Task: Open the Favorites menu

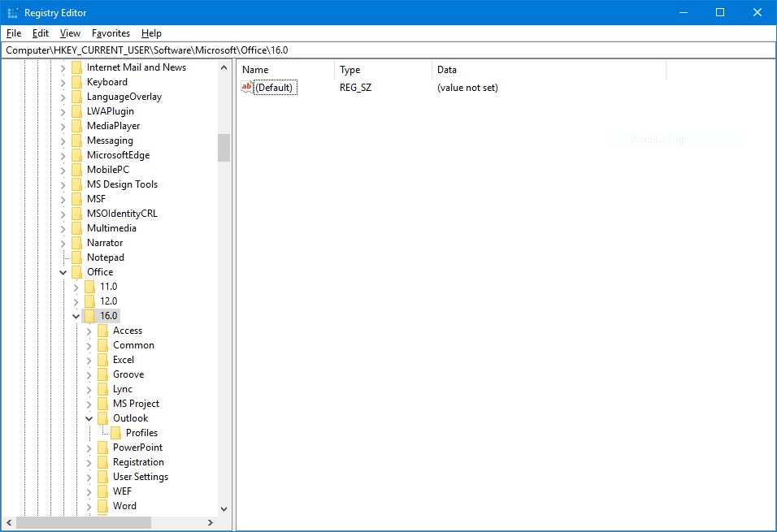Action: point(111,33)
